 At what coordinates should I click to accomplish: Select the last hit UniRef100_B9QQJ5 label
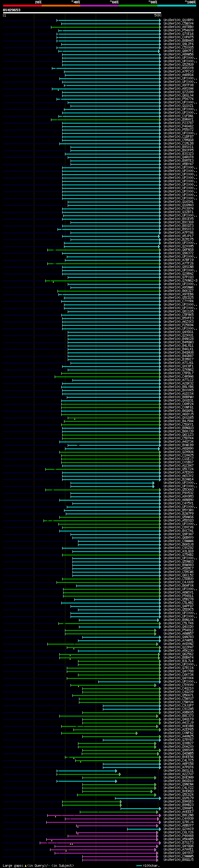(x=178, y=860)
